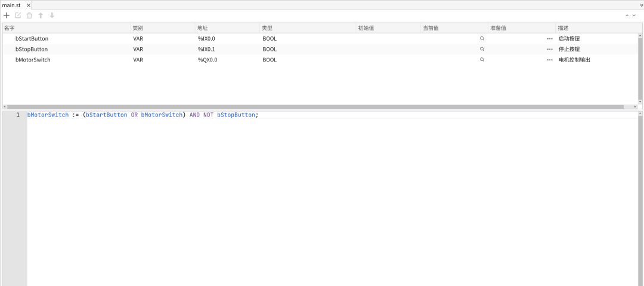Click address cell %IX0.1
This screenshot has width=644, height=286.
coord(206,49)
